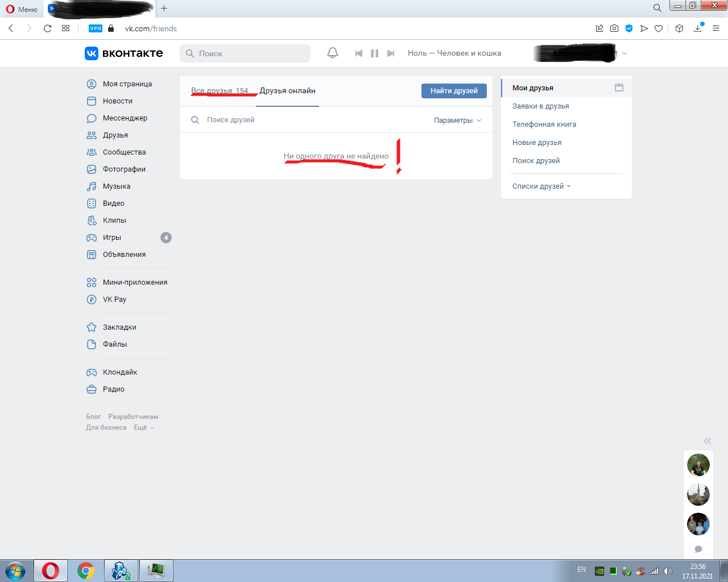The image size is (728, 582).
Task: Open chat with the middle avatar
Action: 698,494
